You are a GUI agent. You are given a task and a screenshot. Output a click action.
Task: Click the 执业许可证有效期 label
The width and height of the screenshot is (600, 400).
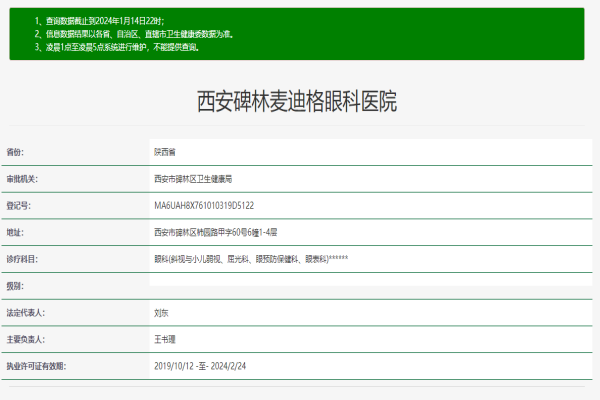click(36, 366)
